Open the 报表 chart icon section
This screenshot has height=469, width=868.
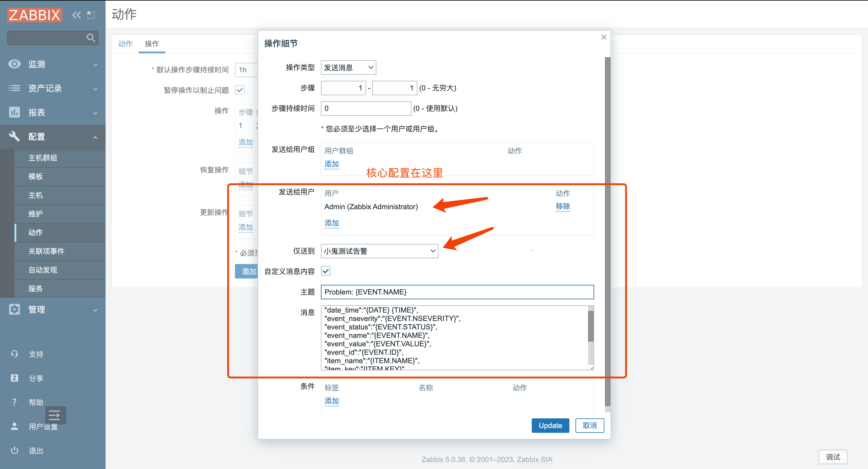[x=14, y=112]
